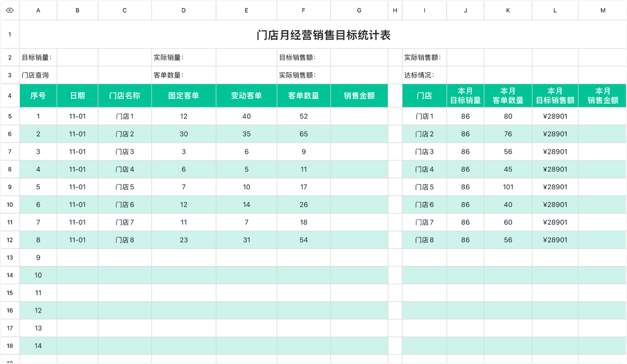
Task: Click the 固定客单 header cell
Action: (184, 96)
